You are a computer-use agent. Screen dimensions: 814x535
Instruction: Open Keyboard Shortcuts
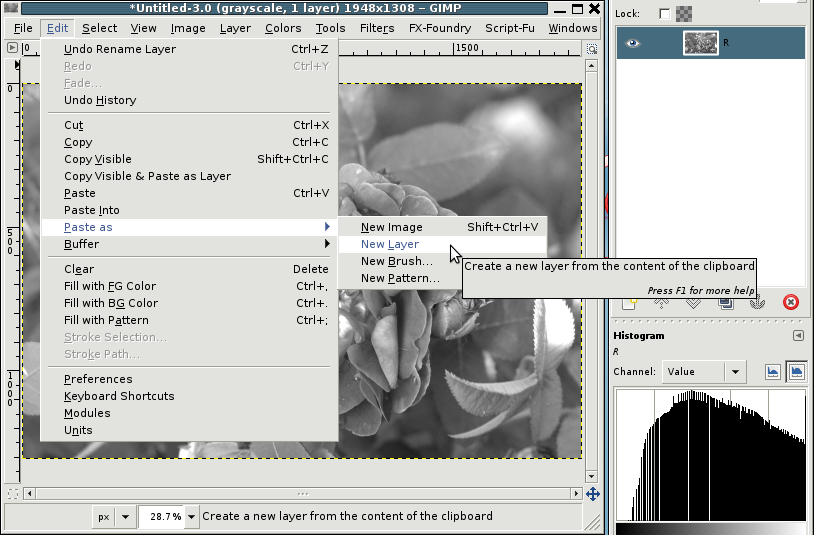(189, 396)
